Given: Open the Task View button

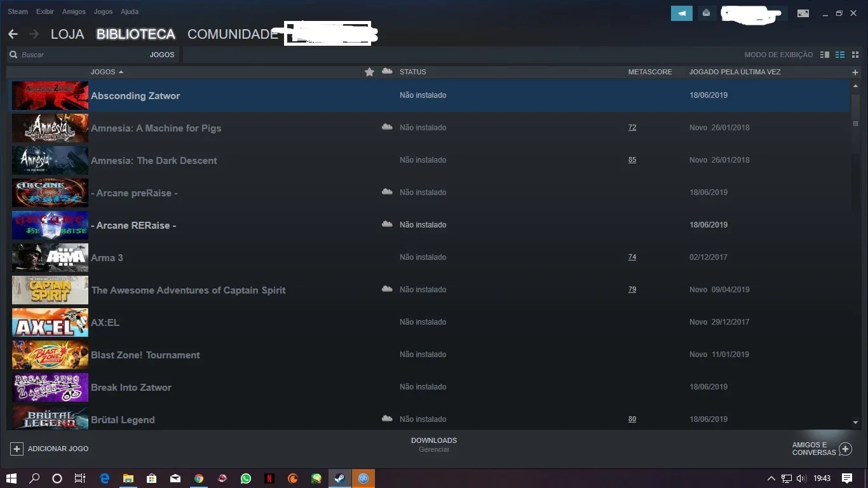Looking at the screenshot, I should [80, 478].
